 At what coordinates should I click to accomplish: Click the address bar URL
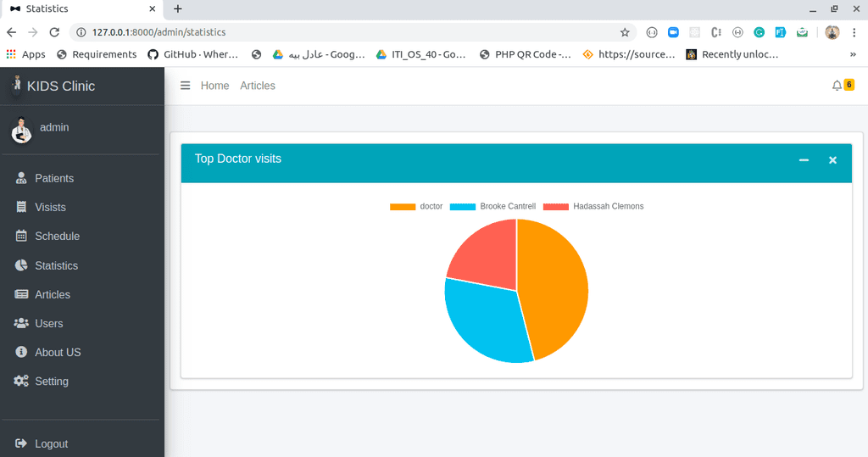[x=159, y=32]
